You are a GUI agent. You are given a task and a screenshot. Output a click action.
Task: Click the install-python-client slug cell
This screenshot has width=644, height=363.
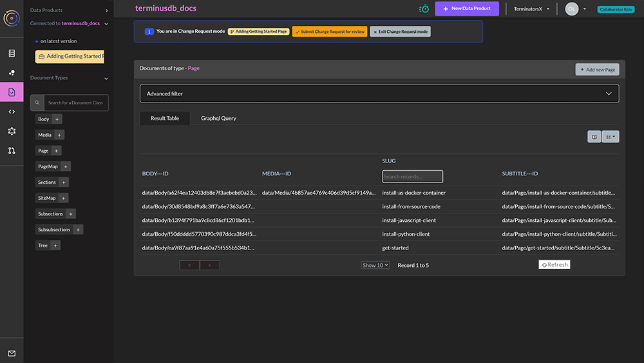click(406, 234)
